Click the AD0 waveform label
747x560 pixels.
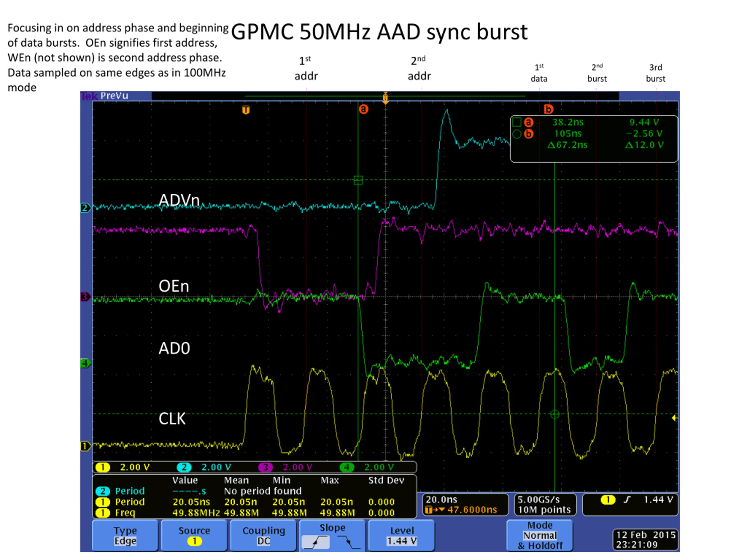[174, 348]
